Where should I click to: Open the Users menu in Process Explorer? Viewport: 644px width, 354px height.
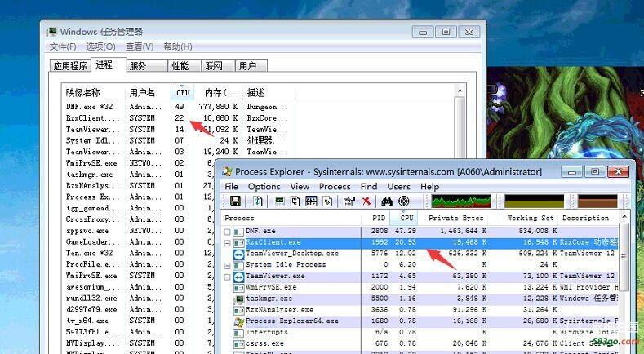[x=399, y=187]
